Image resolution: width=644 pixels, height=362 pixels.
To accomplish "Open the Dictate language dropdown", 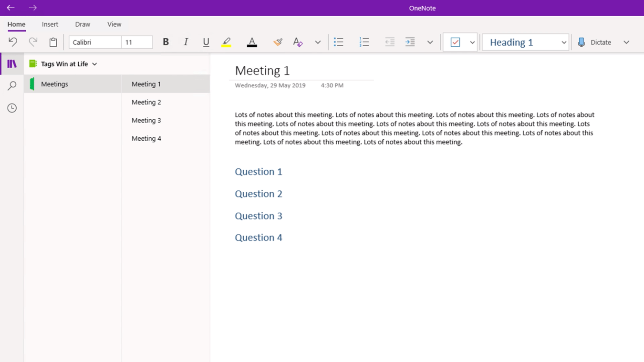I will pos(626,42).
